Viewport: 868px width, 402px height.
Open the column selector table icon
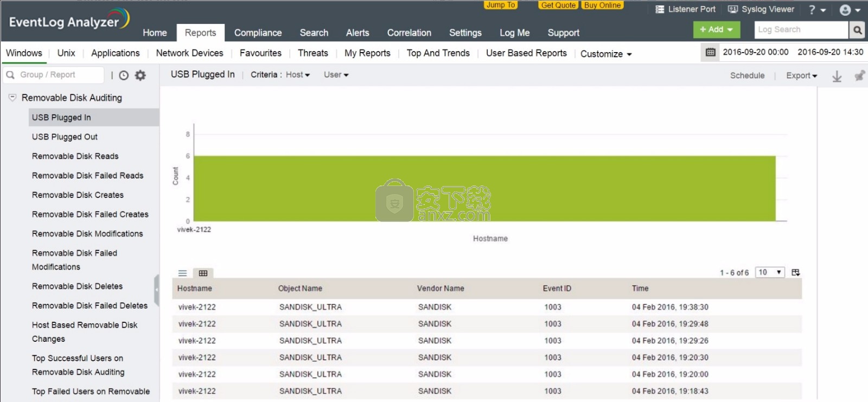click(x=796, y=272)
